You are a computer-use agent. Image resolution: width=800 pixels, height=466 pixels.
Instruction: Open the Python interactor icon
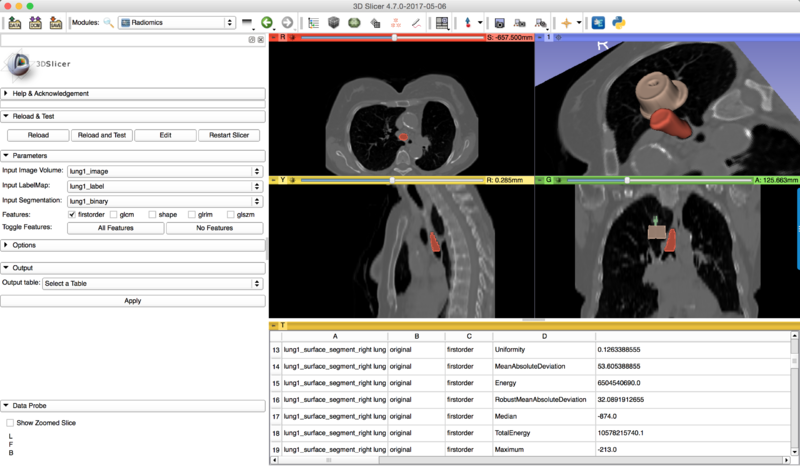(x=621, y=22)
